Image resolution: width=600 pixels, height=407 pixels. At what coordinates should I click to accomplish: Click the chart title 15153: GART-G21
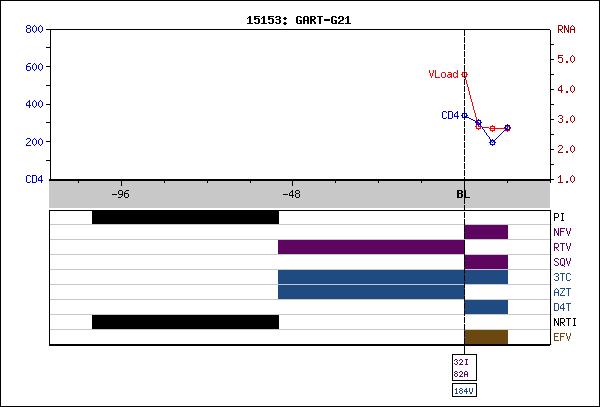[300, 19]
